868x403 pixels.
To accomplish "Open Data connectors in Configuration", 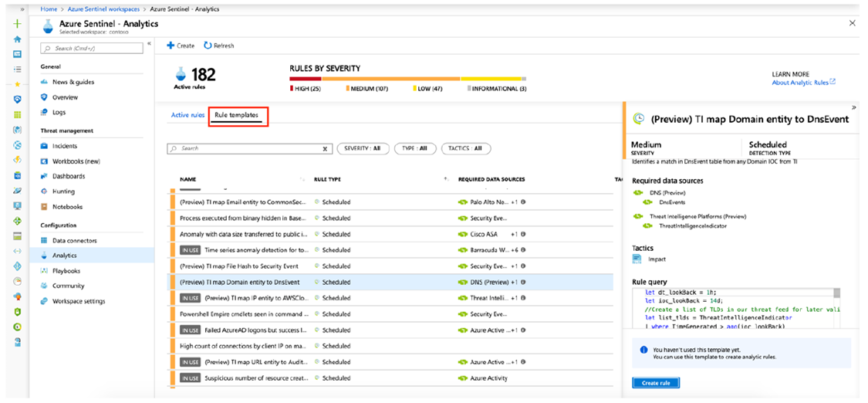I will click(x=74, y=241).
